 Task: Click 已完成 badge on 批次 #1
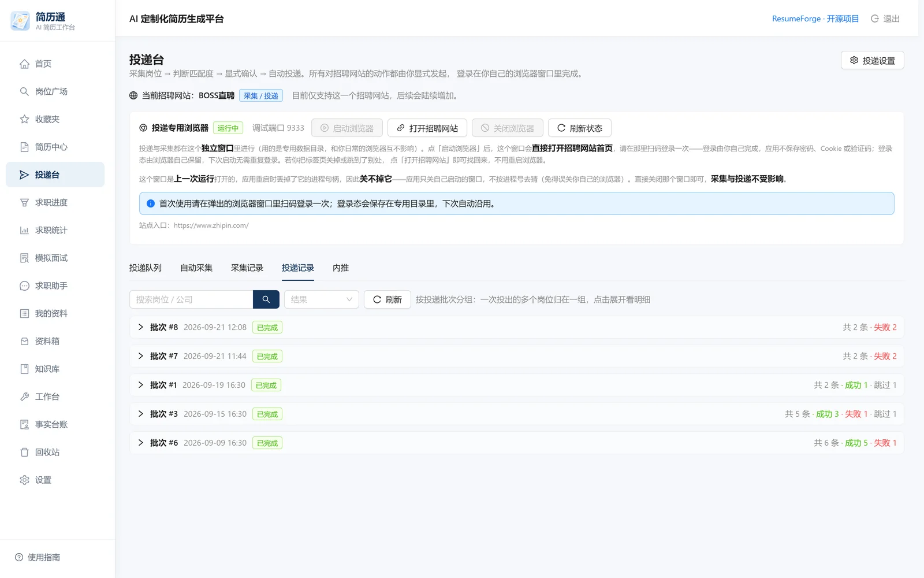pyautogui.click(x=266, y=385)
